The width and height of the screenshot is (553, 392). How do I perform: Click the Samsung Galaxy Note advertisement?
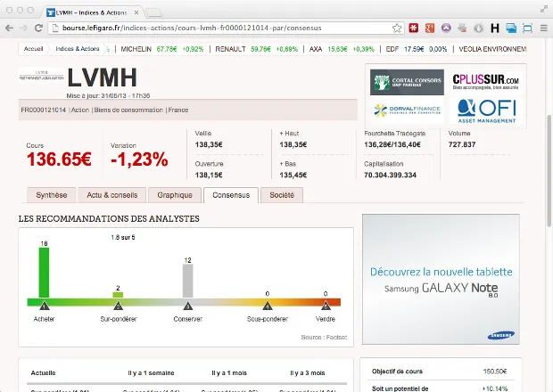tap(441, 279)
